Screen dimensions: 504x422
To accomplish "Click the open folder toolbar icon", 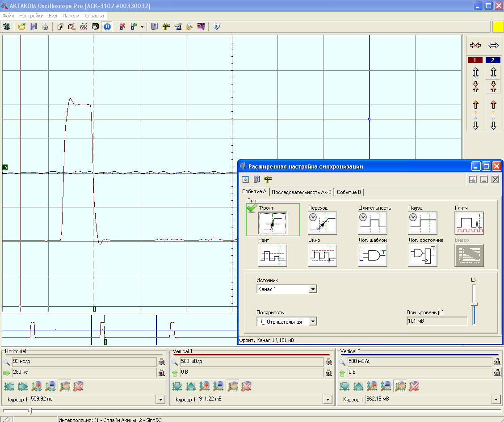I will [21, 26].
